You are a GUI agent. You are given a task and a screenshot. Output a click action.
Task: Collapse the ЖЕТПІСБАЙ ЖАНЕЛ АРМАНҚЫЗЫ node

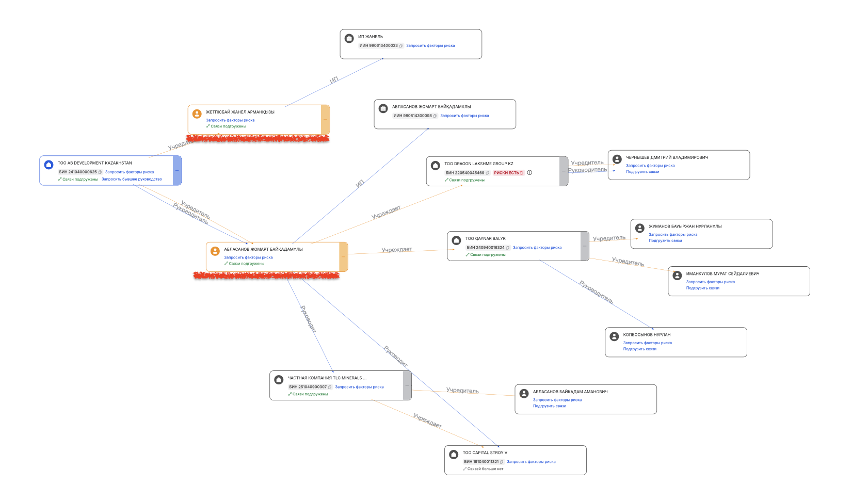click(x=325, y=120)
